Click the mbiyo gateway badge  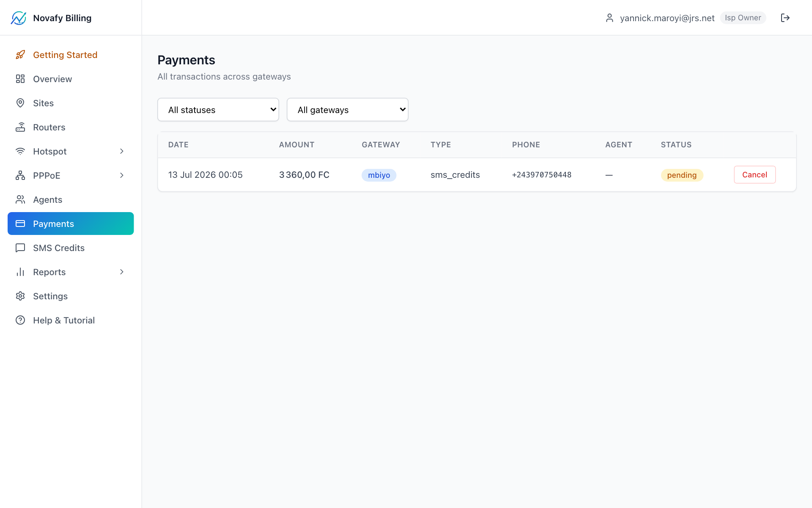pyautogui.click(x=379, y=175)
